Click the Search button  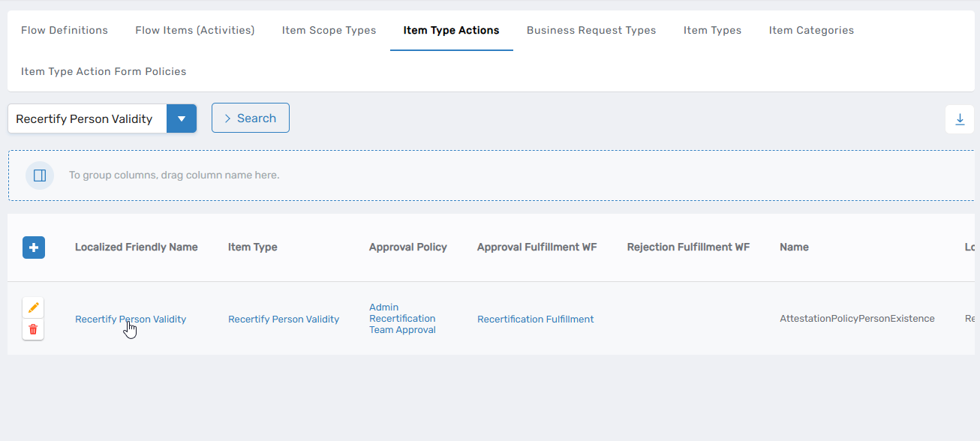[250, 118]
